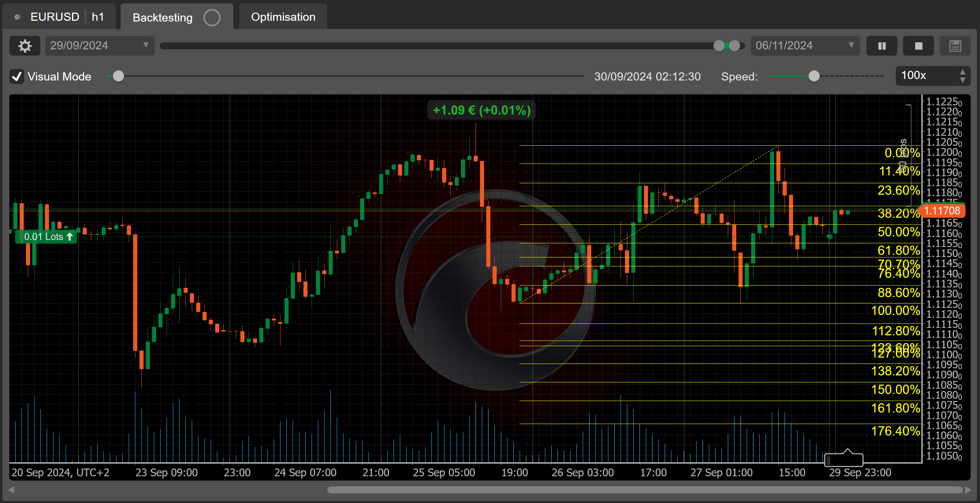Open the start date 29/09/2024 dropdown
980x503 pixels.
tap(146, 45)
